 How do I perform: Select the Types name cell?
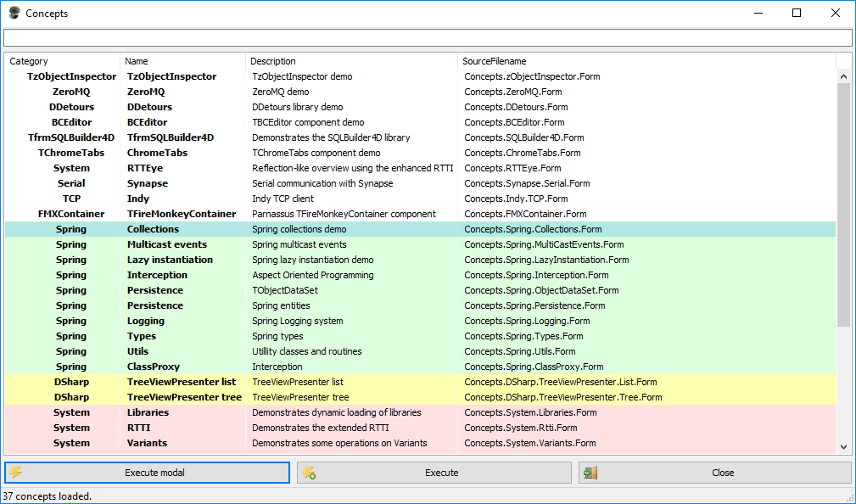point(142,336)
